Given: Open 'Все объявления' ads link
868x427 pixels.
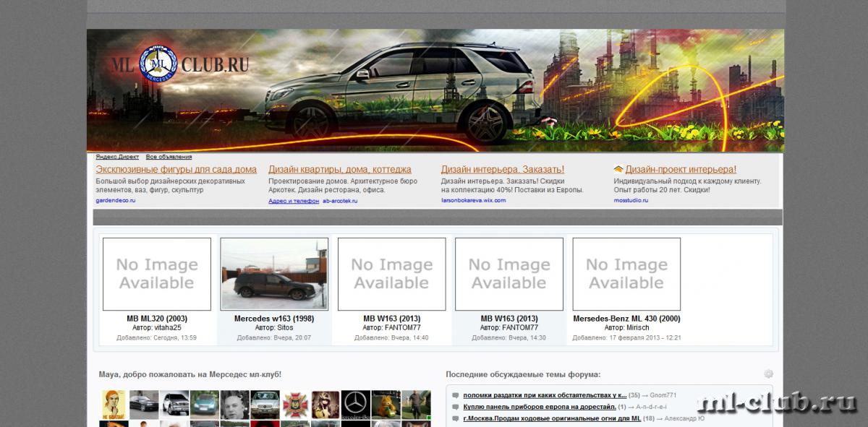Looking at the screenshot, I should click(169, 157).
